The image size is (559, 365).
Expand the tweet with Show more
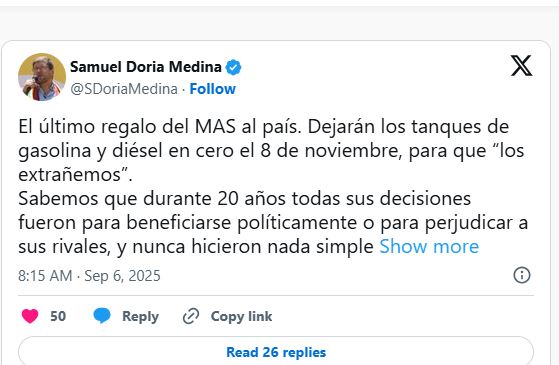click(429, 247)
